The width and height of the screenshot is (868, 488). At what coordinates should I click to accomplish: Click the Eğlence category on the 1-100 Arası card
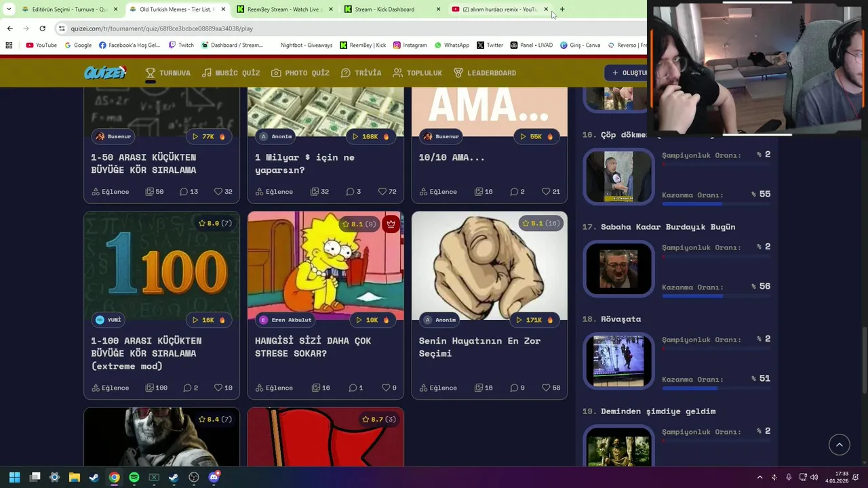[x=110, y=388]
